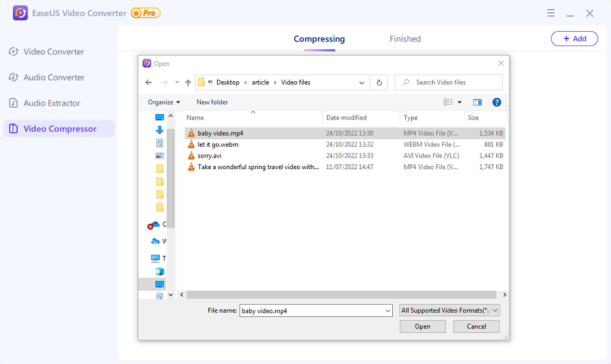611x364 pixels.
Task: Switch to the Finished tab
Action: coord(405,39)
